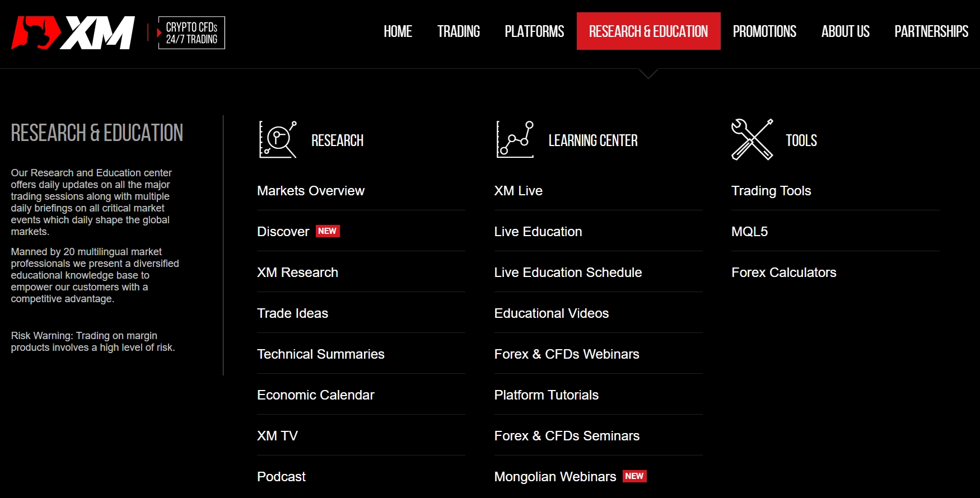Open the Discover link
This screenshot has width=980, height=498.
(x=283, y=232)
